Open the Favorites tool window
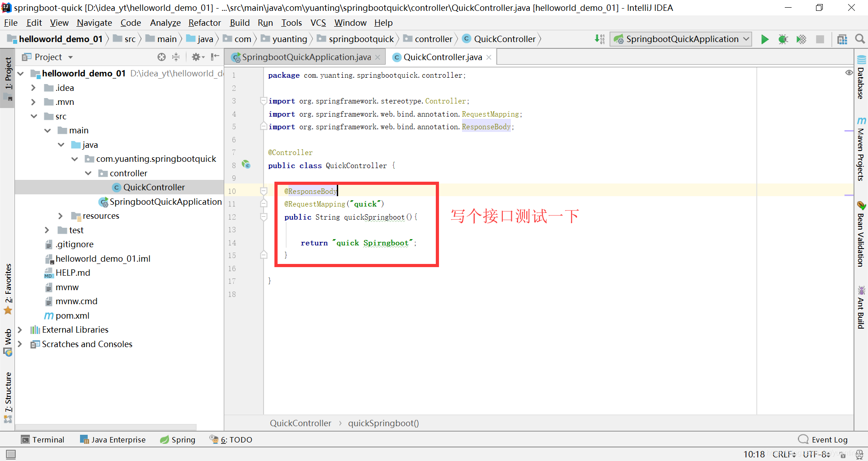 click(x=8, y=289)
